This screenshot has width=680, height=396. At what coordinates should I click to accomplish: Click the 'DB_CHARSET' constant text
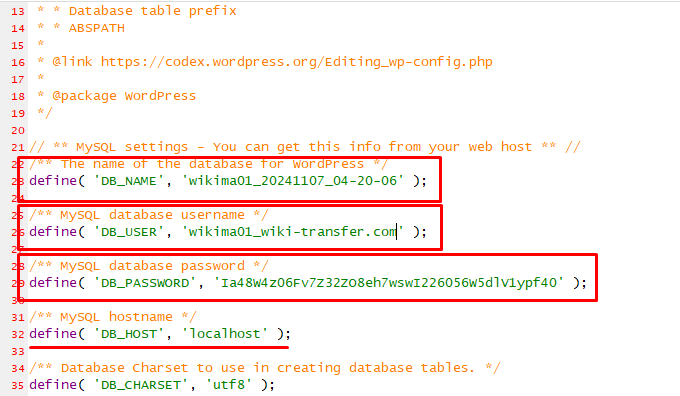tap(141, 385)
